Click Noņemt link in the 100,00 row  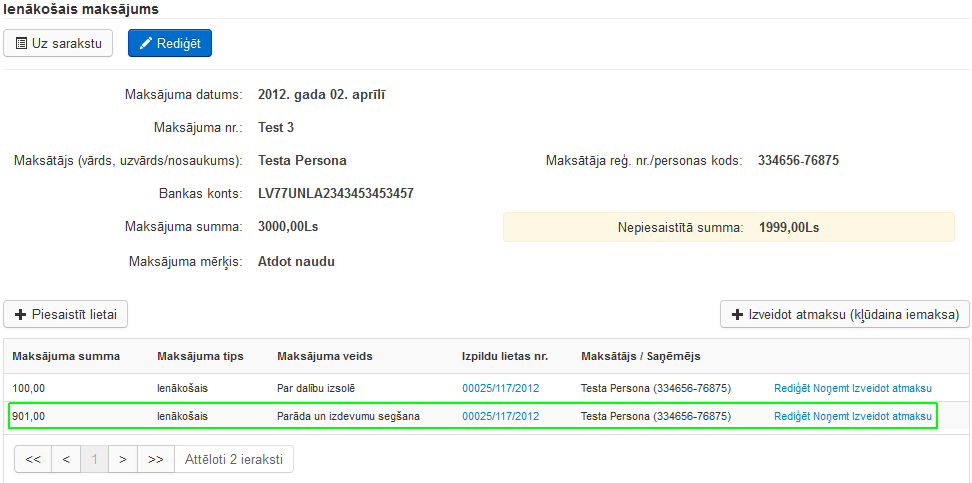833,388
